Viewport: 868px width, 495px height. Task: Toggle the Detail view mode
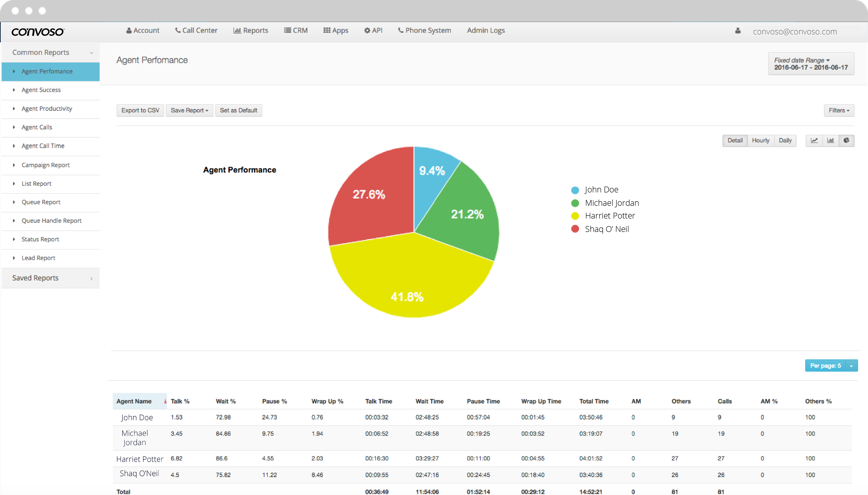tap(735, 140)
